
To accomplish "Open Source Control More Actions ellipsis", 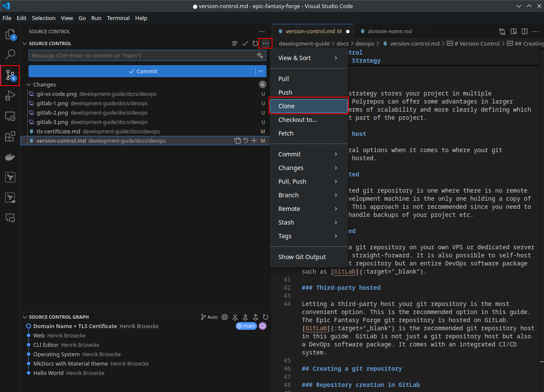I will point(266,43).
